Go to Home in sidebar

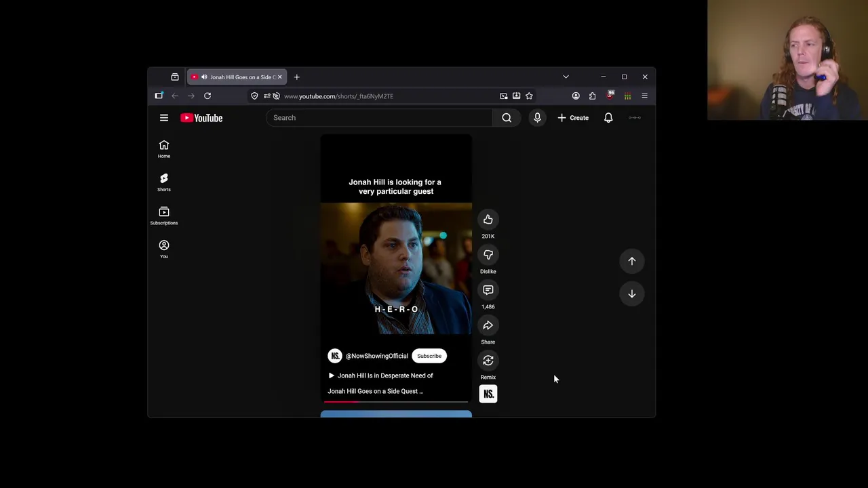point(163,149)
